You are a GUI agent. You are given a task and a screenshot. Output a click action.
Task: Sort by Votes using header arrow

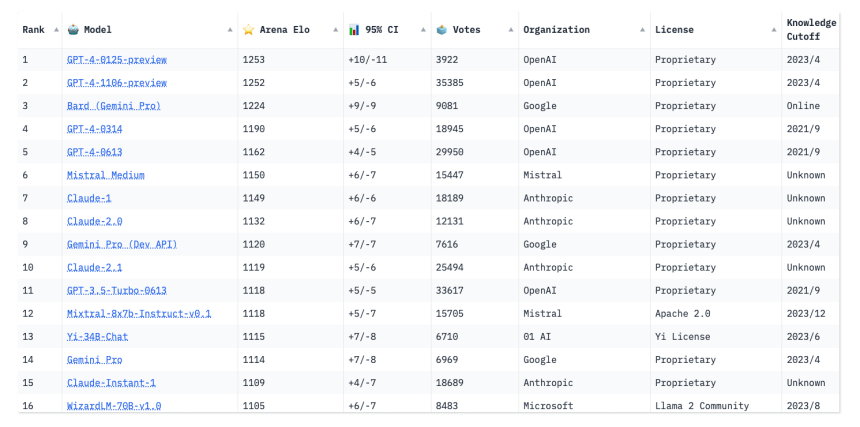coord(511,30)
